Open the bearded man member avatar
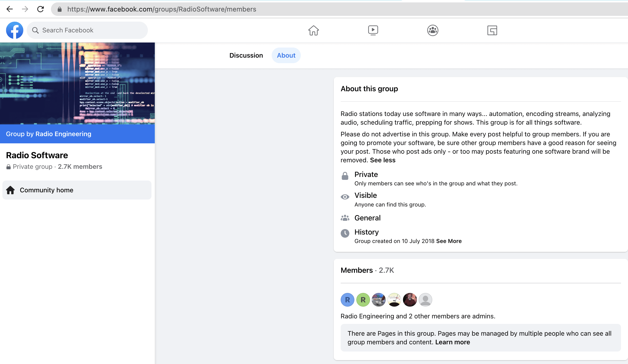Viewport: 628px width, 364px height. click(410, 300)
